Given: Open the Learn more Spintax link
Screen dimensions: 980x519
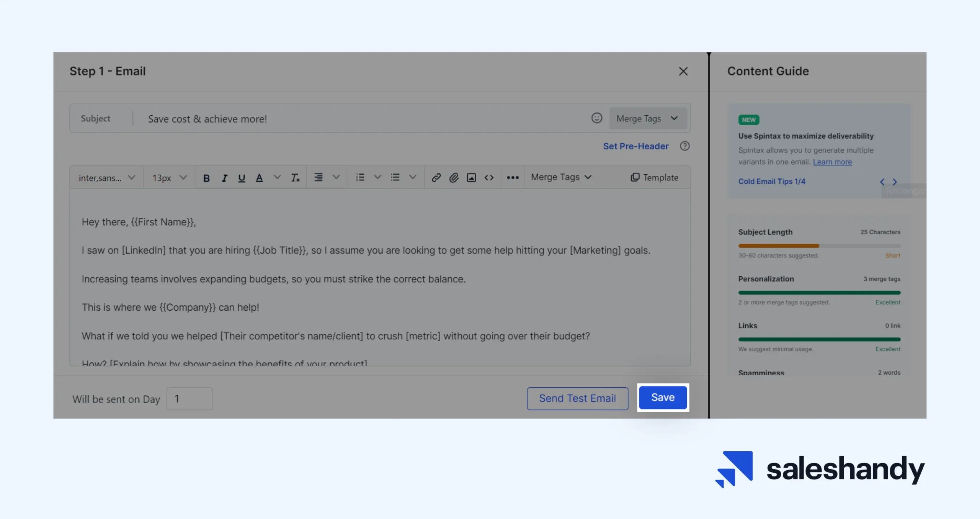Looking at the screenshot, I should pyautogui.click(x=832, y=162).
